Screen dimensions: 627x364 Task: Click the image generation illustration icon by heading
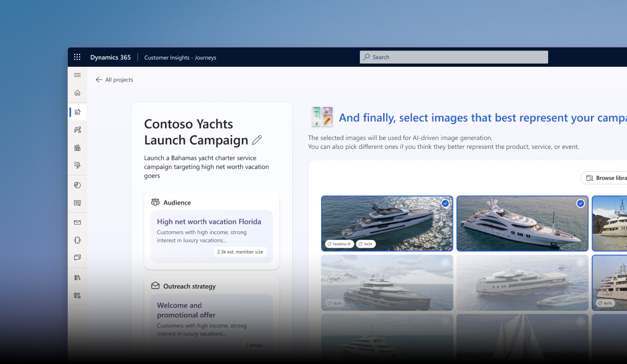tap(322, 117)
